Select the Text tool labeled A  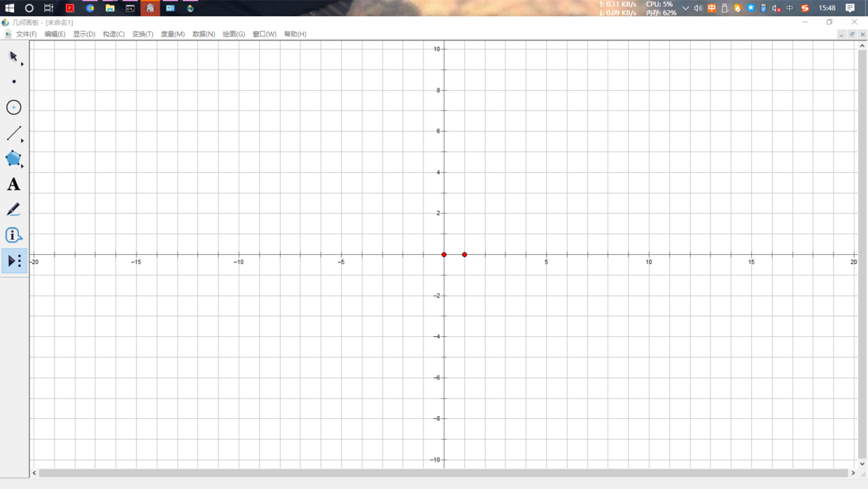tap(13, 184)
